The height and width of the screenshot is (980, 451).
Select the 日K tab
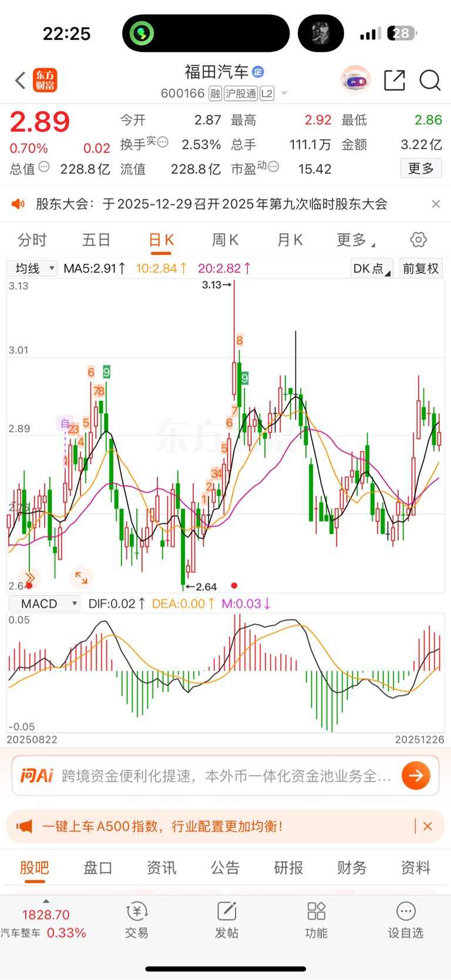161,240
